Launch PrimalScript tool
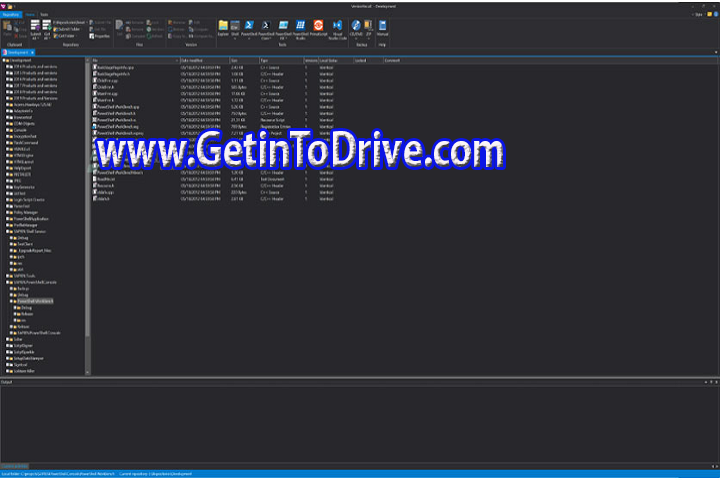 (318, 28)
